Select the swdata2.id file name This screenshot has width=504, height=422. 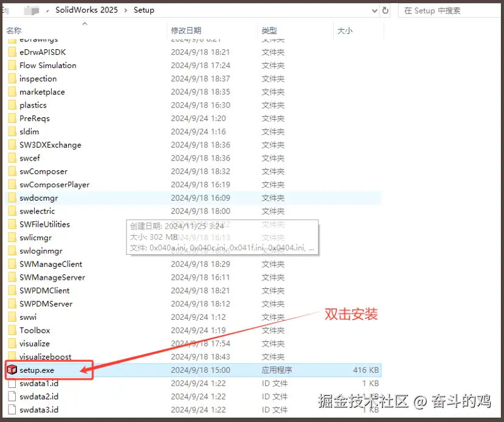pyautogui.click(x=39, y=396)
